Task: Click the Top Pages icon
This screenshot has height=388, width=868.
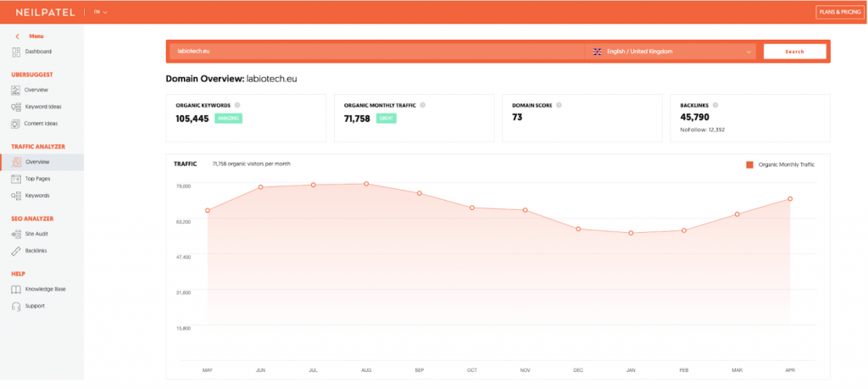Action: coord(15,179)
